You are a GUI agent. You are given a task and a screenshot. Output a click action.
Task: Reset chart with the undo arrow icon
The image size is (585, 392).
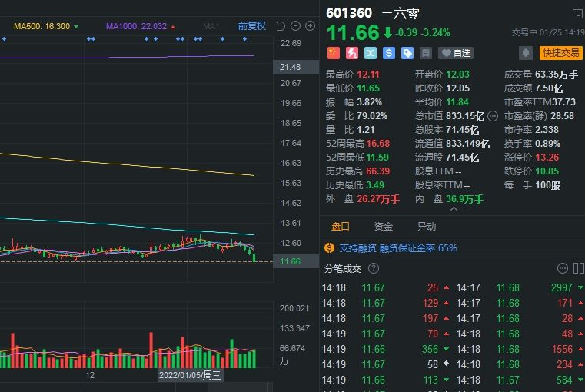point(281,26)
